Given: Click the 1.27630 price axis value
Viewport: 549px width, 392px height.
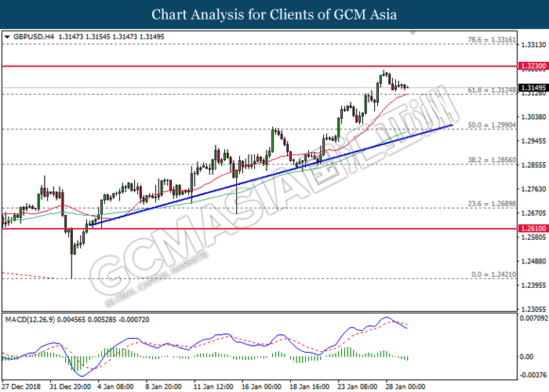Looking at the screenshot, I should point(533,190).
